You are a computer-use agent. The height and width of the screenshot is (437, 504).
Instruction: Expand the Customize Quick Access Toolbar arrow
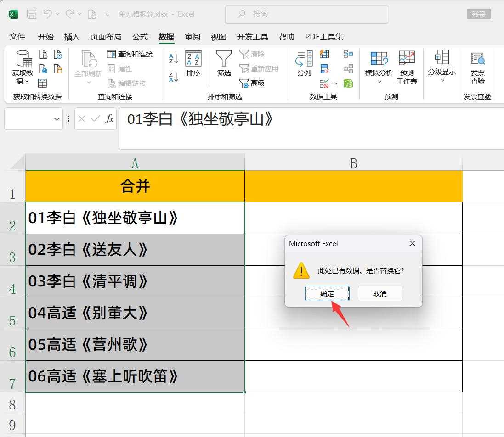tap(108, 14)
